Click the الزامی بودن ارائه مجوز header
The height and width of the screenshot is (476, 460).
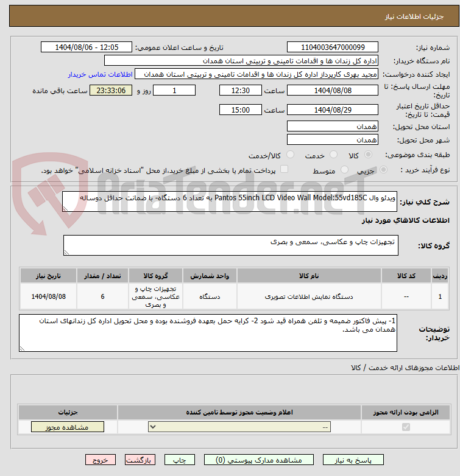pyautogui.click(x=406, y=412)
